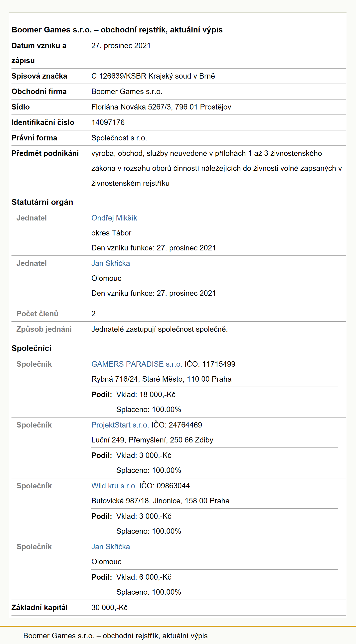
Task: Click the Rybná 716/24 Praha address
Action: [x=161, y=379]
